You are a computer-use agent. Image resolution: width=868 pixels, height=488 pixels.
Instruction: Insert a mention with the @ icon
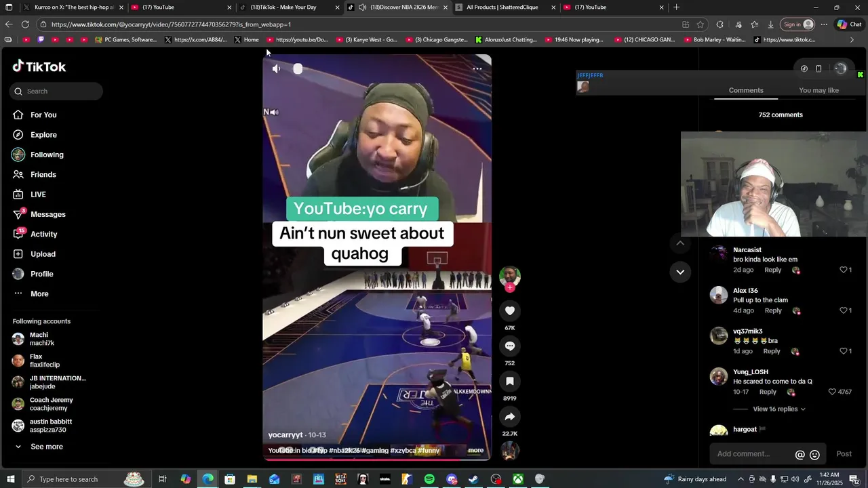click(800, 455)
